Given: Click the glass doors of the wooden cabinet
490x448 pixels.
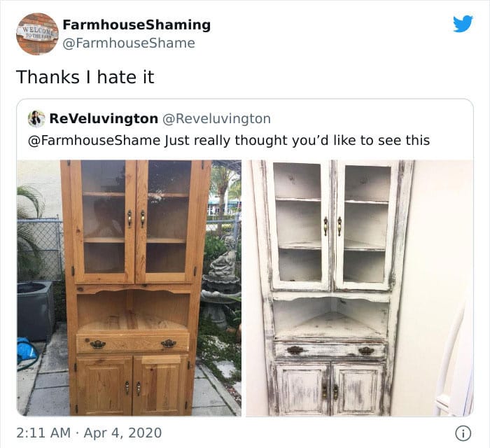Looking at the screenshot, I should [x=136, y=220].
